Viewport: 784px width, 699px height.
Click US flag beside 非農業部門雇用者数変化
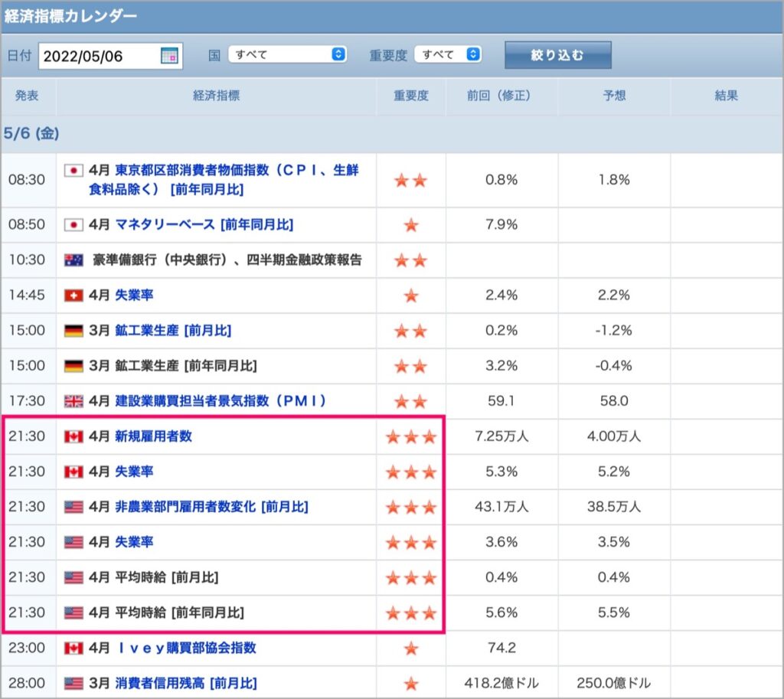[x=73, y=507]
